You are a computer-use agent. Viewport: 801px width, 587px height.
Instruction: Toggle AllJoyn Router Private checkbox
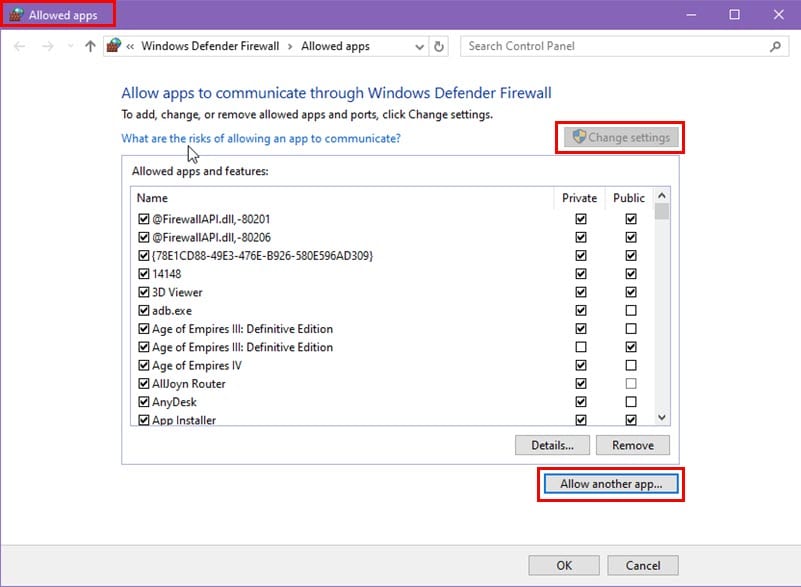tap(581, 384)
